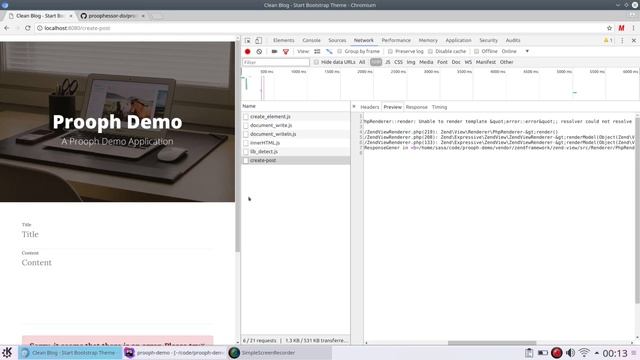The height and width of the screenshot is (360, 640).
Task: Select the create-post request row
Action: 296,160
